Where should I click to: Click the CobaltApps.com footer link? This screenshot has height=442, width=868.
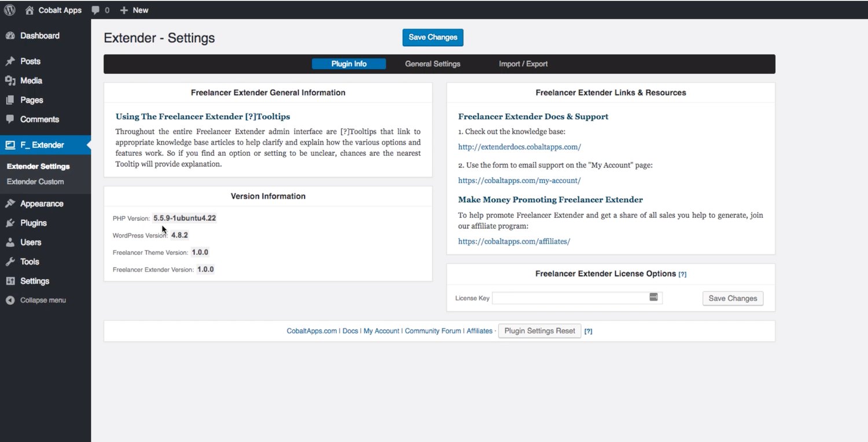tap(311, 331)
